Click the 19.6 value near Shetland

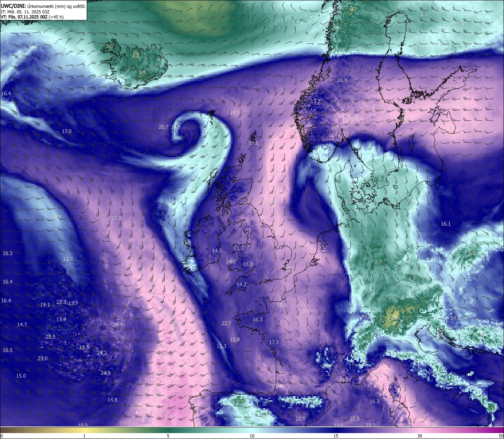tap(254, 143)
